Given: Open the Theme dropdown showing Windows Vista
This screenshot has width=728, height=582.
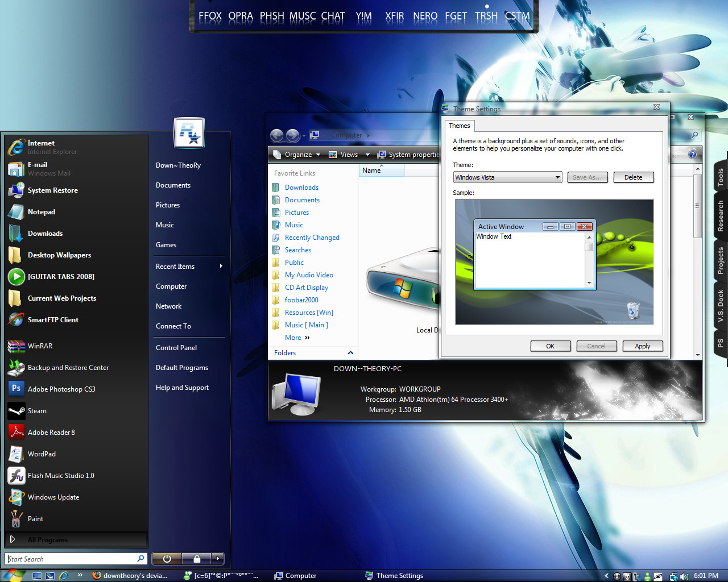Looking at the screenshot, I should pos(508,177).
